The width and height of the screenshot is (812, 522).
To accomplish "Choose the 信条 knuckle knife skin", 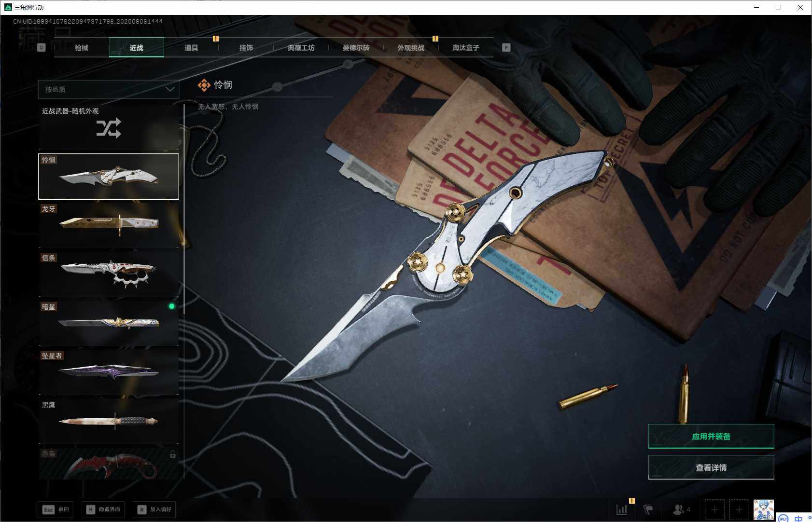I will pyautogui.click(x=109, y=275).
